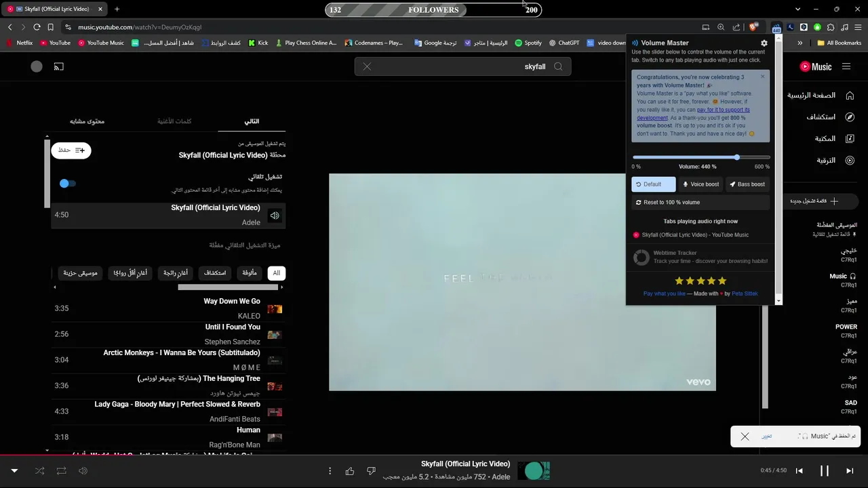Image resolution: width=868 pixels, height=488 pixels.
Task: Switch to Skyfall tab playing audio entry
Action: (691, 235)
